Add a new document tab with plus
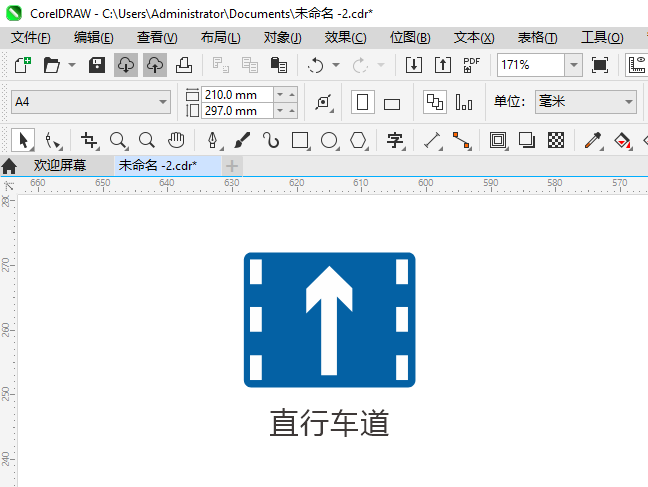 (232, 166)
